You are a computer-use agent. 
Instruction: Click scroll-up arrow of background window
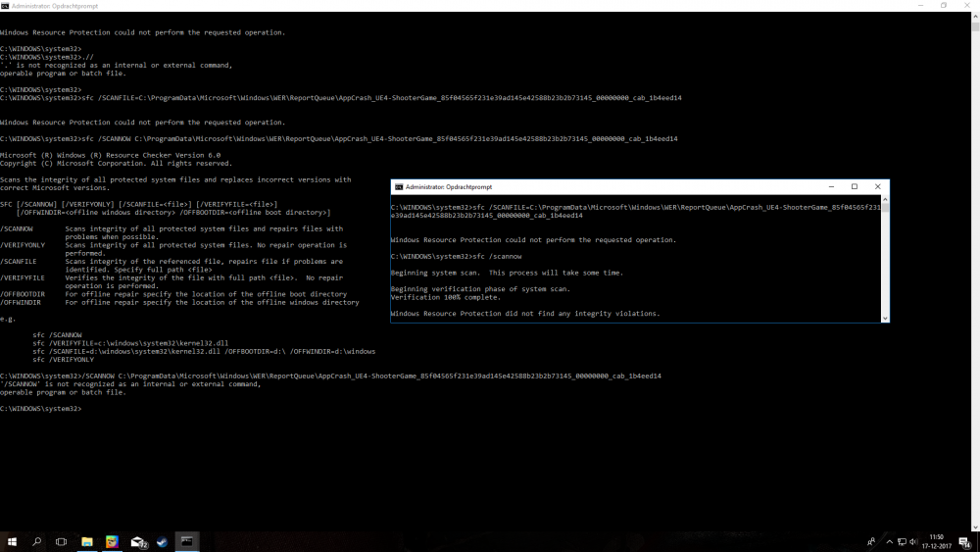tap(975, 16)
